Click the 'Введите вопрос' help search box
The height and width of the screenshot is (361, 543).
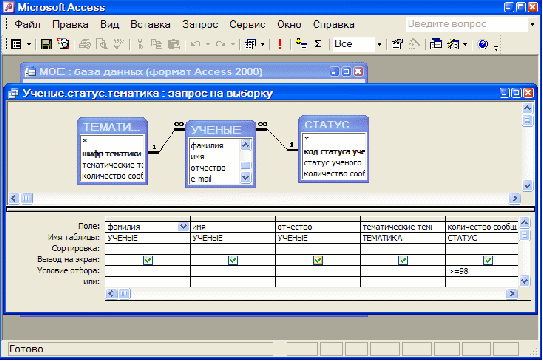tap(467, 24)
